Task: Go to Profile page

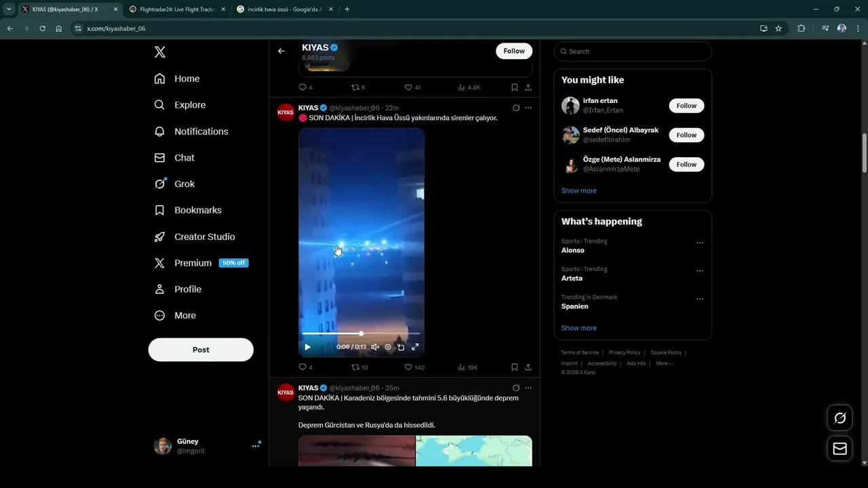Action: pyautogui.click(x=178, y=289)
